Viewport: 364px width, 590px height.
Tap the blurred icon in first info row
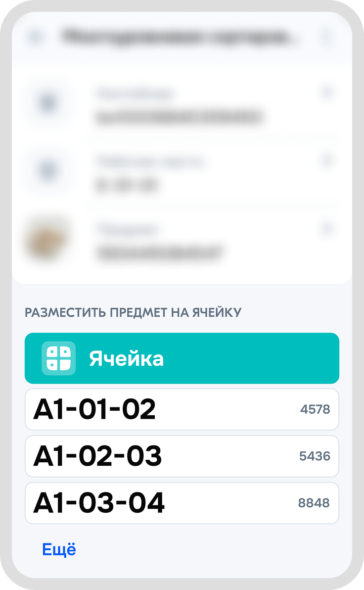click(48, 103)
